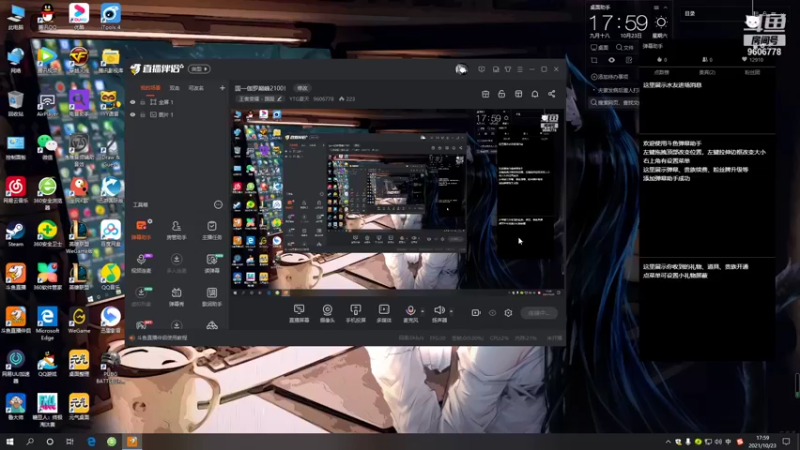Click the user avatar in the title bar
Viewport: 800px width, 450px height.
[461, 69]
